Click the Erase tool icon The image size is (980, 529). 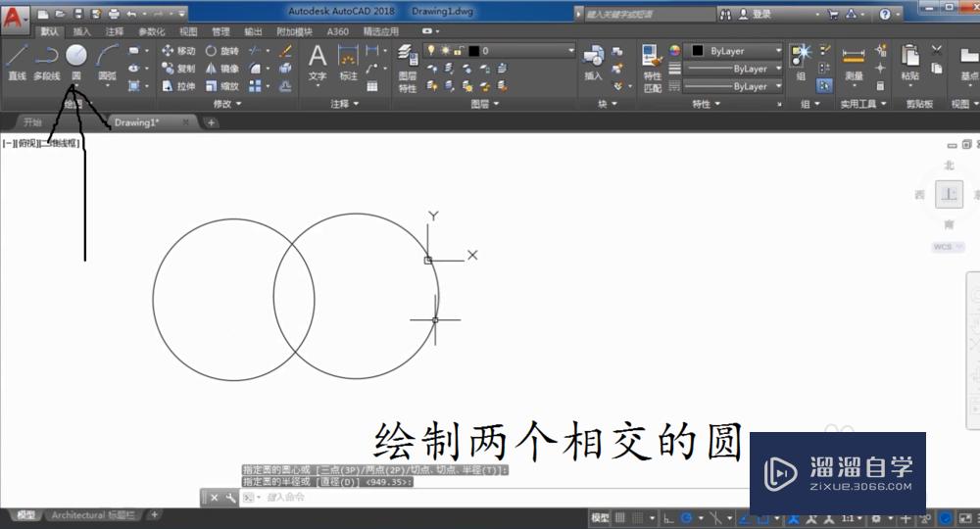(x=285, y=51)
